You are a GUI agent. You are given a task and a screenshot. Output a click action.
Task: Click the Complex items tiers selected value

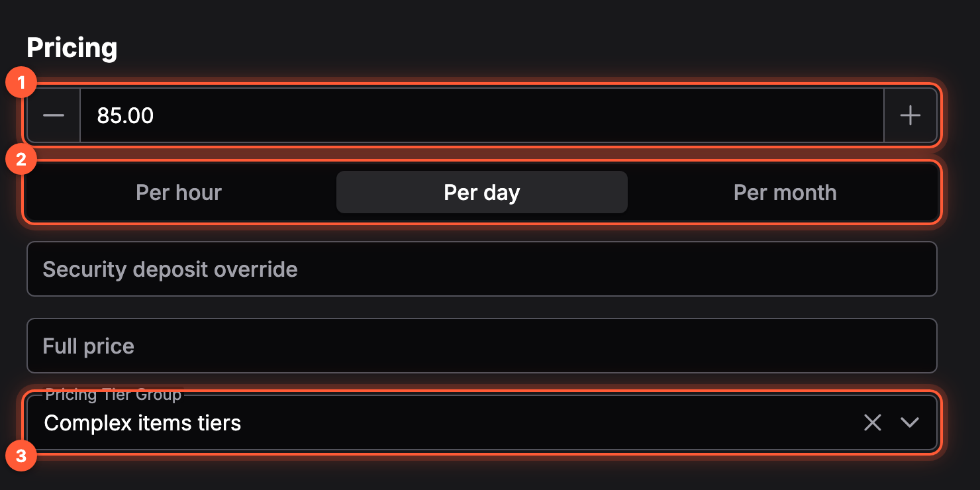142,423
